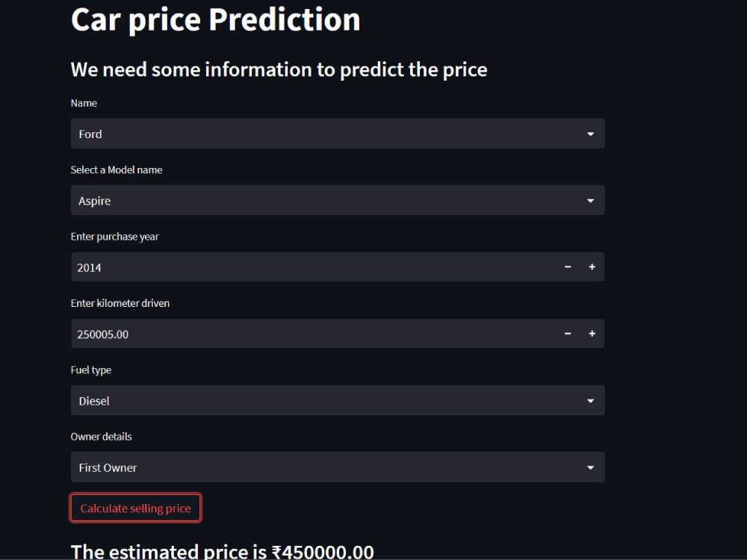Increase purchase year with plus icon
This screenshot has height=560, width=747.
pos(592,267)
